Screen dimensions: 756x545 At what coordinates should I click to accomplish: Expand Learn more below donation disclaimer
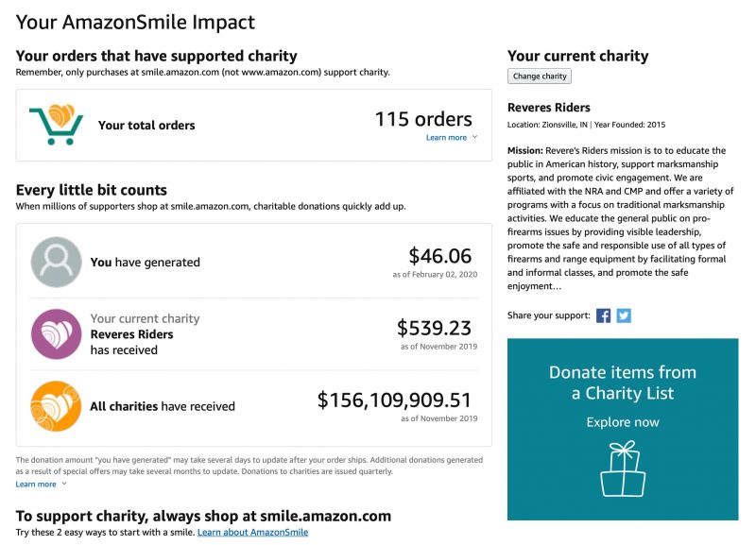pyautogui.click(x=36, y=484)
